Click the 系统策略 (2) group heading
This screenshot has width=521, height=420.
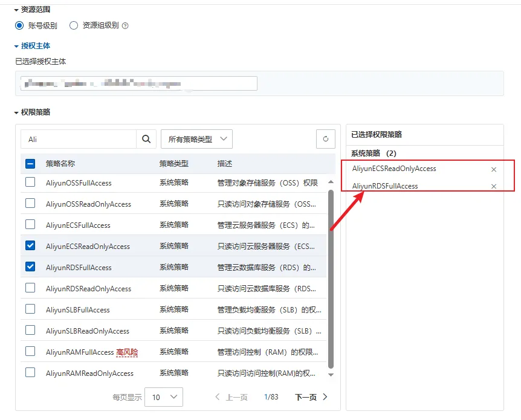pyautogui.click(x=374, y=153)
